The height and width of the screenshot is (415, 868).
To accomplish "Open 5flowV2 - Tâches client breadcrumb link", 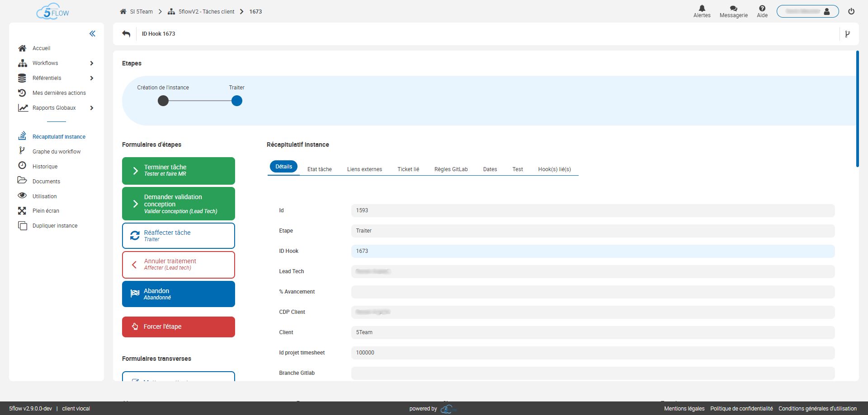I will (206, 12).
